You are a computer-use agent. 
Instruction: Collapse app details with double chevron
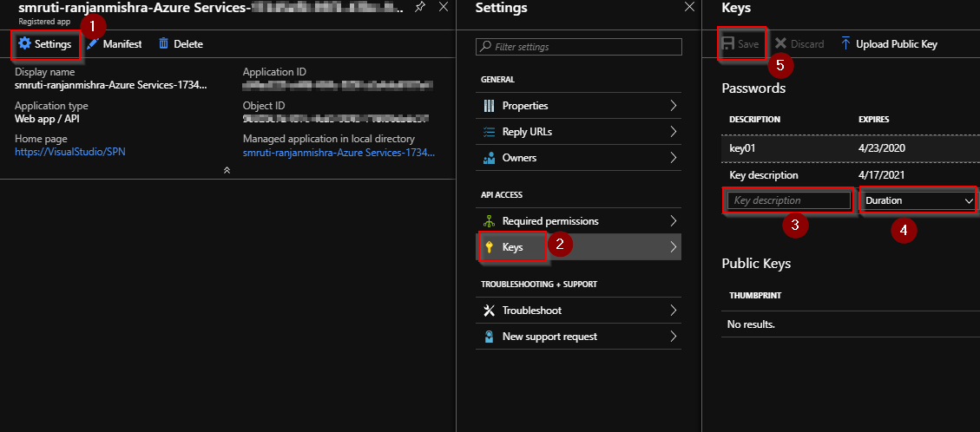(227, 170)
